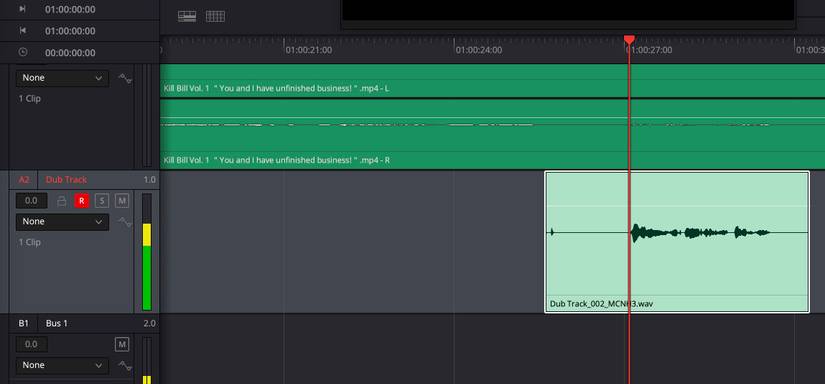Click the Dub Track level meter
This screenshot has height=384, width=825.
pos(147,252)
